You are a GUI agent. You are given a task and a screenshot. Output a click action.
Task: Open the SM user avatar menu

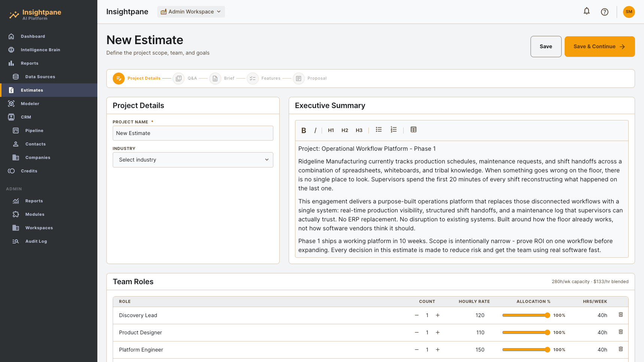click(x=629, y=12)
